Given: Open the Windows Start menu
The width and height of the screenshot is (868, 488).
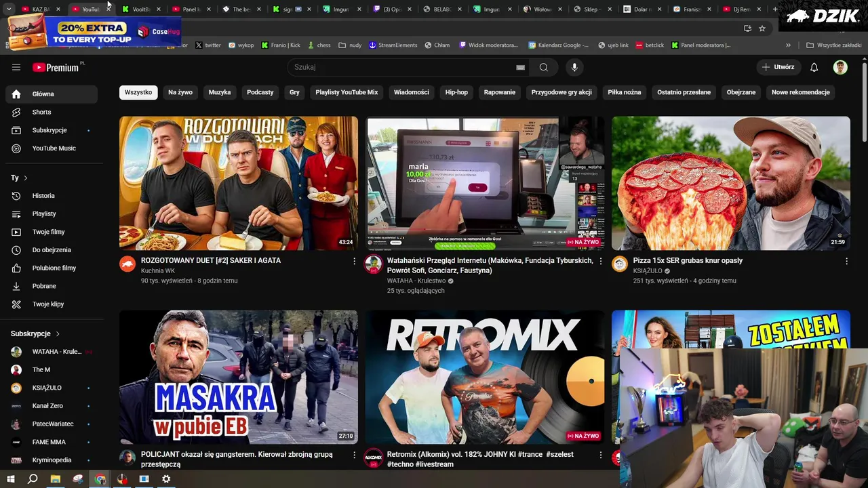Looking at the screenshot, I should pyautogui.click(x=11, y=479).
